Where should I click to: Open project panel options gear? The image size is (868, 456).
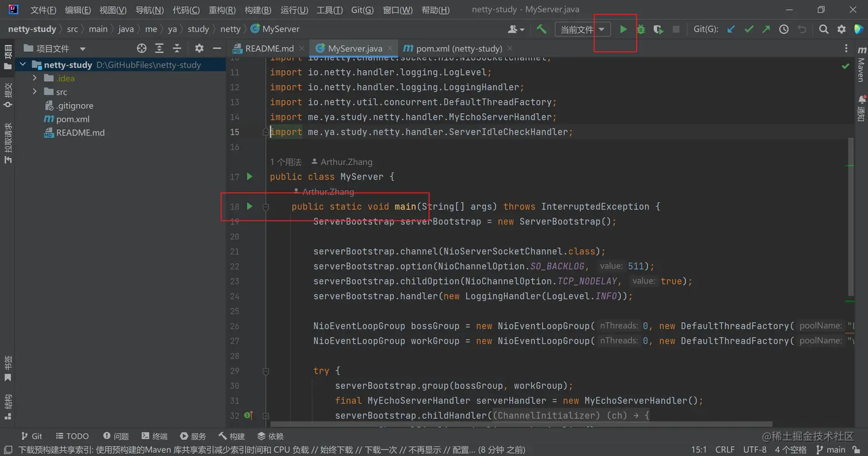(x=199, y=49)
